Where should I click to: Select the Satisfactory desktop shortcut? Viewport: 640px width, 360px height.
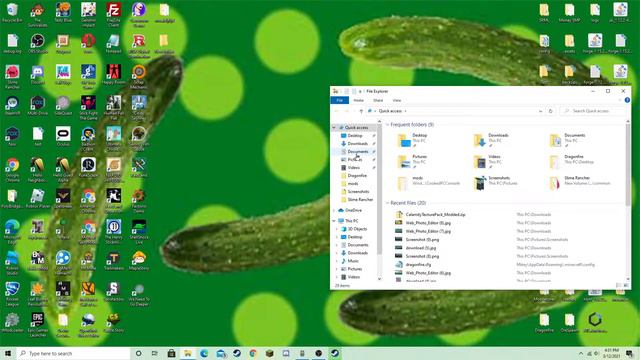pos(113,292)
